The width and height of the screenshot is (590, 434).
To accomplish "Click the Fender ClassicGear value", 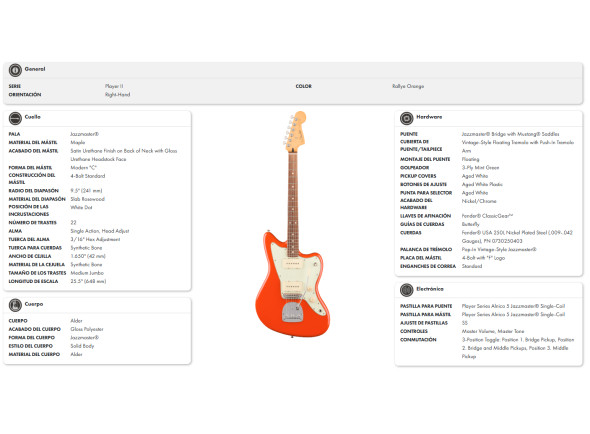I will tap(487, 216).
